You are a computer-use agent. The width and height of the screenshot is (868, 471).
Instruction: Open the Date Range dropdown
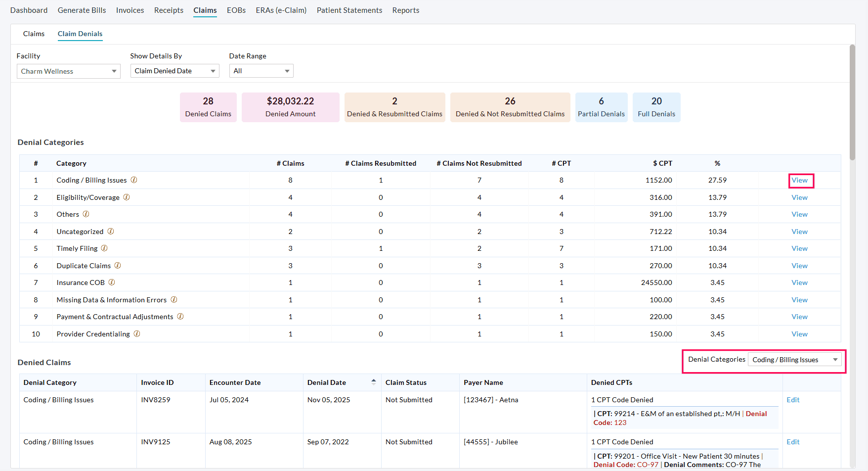(261, 71)
